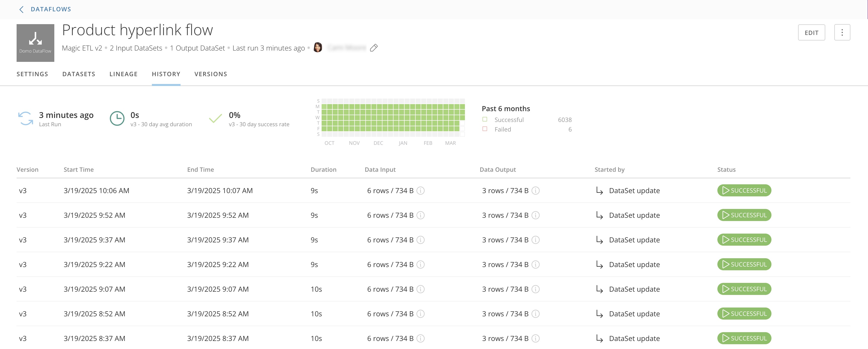Click the success rate checkmark icon
This screenshot has width=868, height=349.
215,119
